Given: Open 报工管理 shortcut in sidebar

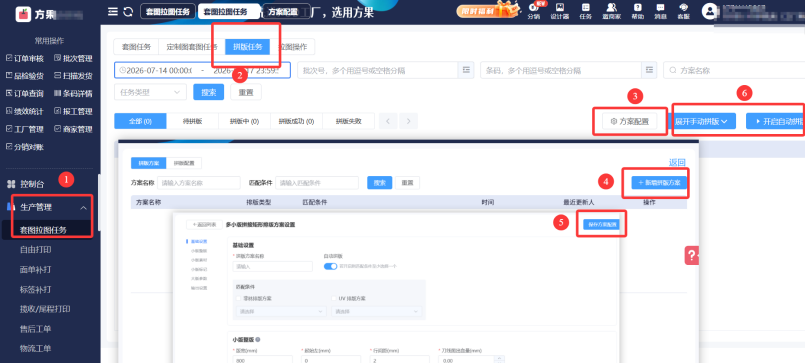Looking at the screenshot, I should click(73, 111).
